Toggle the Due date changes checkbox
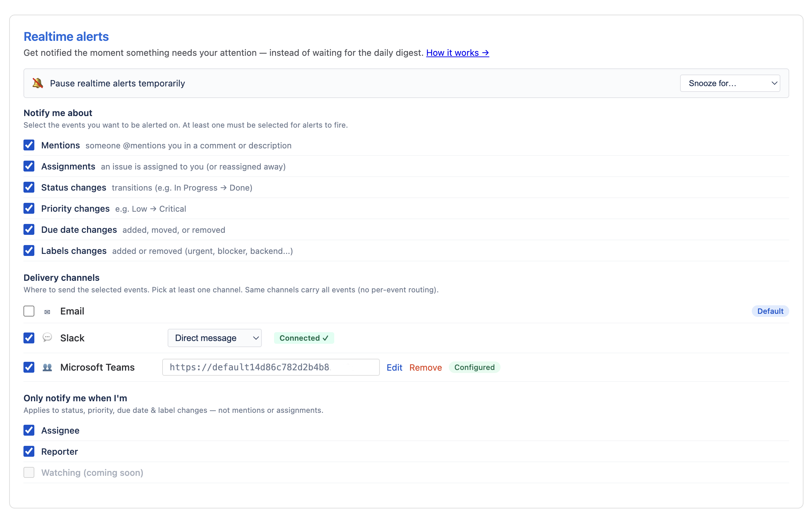 (29, 229)
